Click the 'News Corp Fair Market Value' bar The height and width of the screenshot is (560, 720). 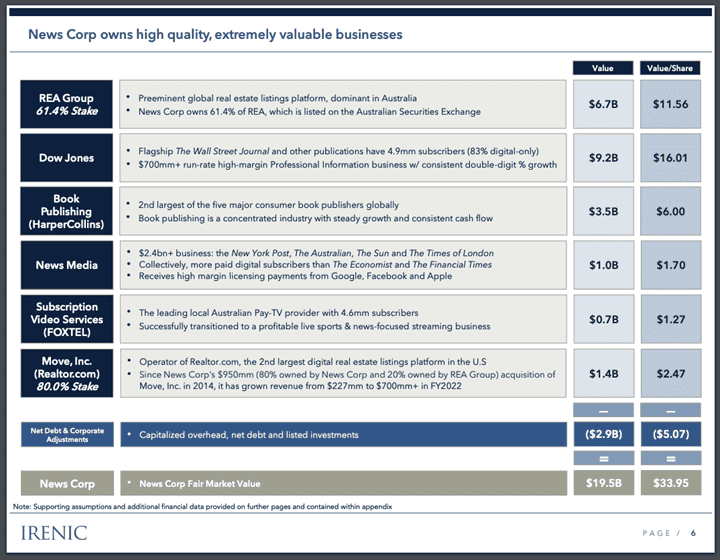pyautogui.click(x=343, y=483)
